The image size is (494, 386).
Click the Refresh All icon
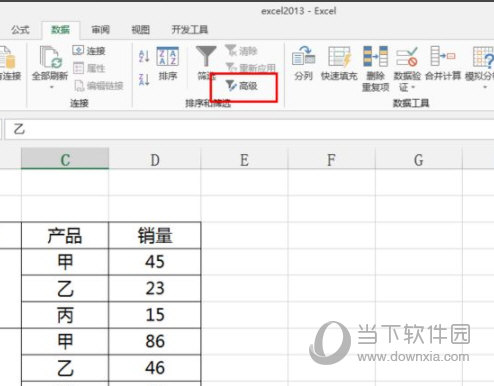(x=50, y=57)
